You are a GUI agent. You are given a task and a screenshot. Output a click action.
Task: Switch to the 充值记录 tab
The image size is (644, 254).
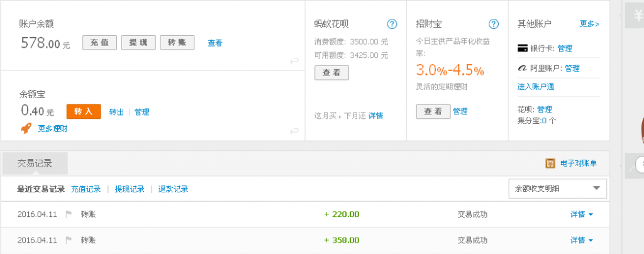(86, 189)
